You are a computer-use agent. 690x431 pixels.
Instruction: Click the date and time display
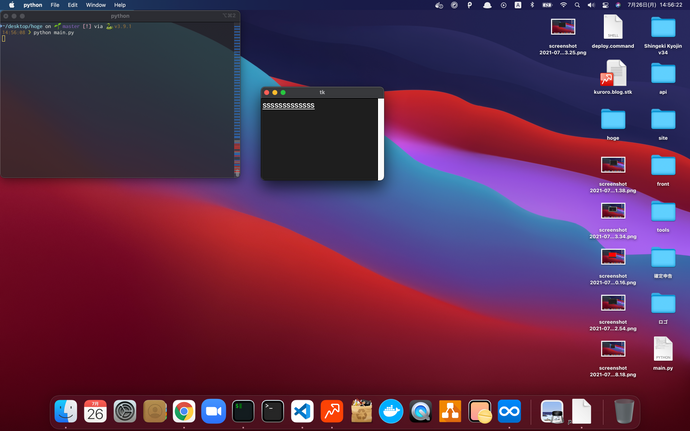(655, 5)
